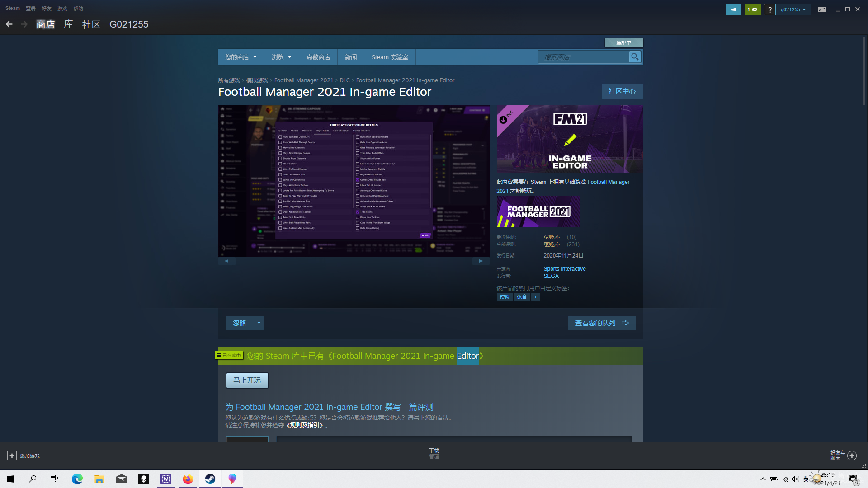The height and width of the screenshot is (488, 868).
Task: Go forward with the forward arrow
Action: [x=24, y=24]
